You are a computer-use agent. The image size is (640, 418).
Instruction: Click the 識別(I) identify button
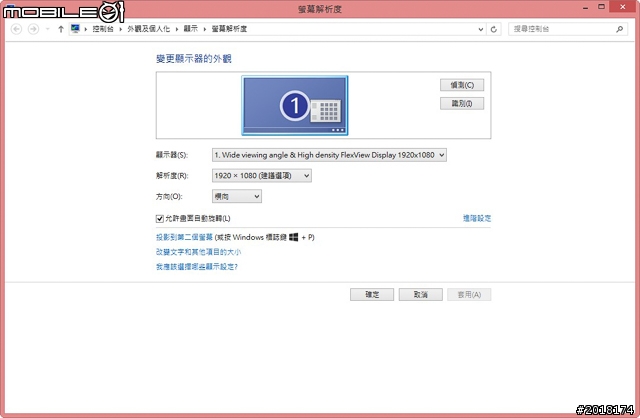pos(462,103)
